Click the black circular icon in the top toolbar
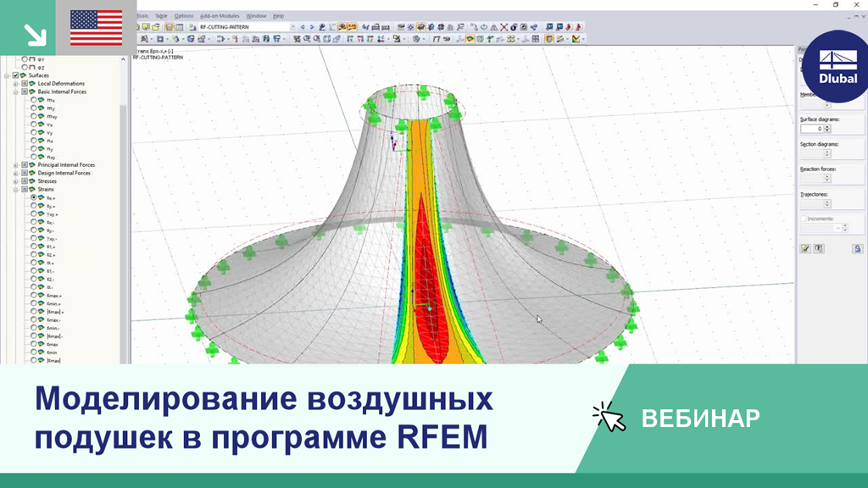 click(x=514, y=26)
